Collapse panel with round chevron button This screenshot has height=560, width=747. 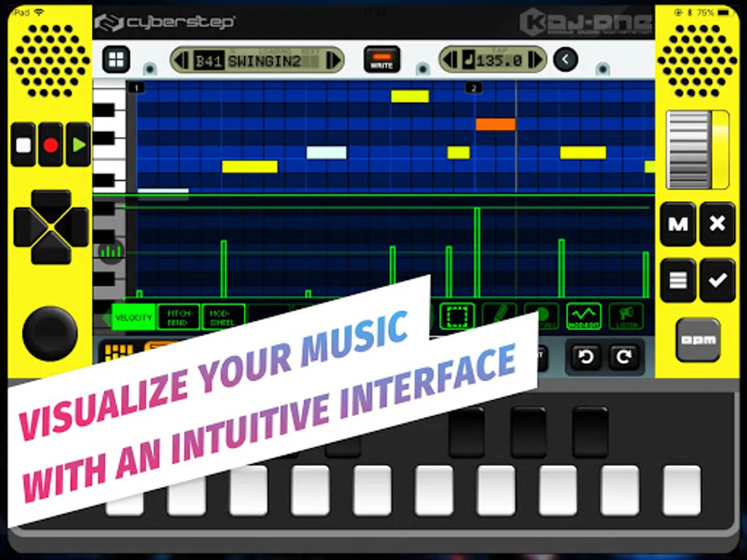tap(565, 60)
